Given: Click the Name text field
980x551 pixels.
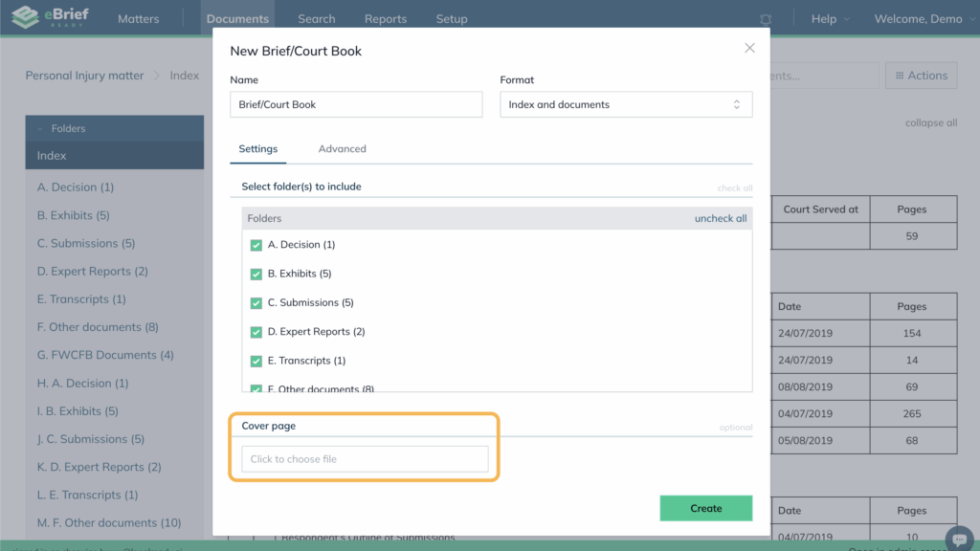Looking at the screenshot, I should click(356, 104).
